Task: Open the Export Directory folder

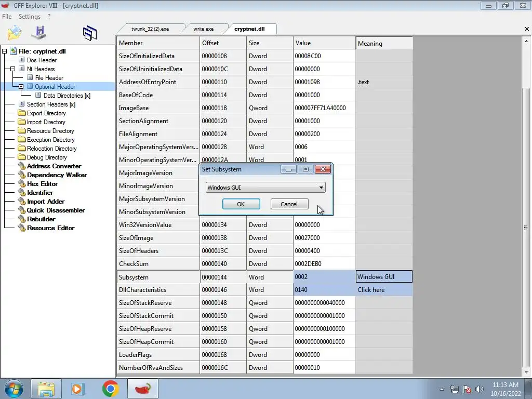Action: 46,113
